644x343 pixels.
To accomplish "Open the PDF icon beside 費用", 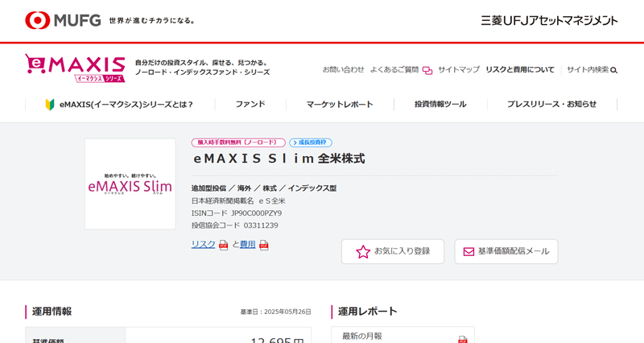I will point(264,246).
